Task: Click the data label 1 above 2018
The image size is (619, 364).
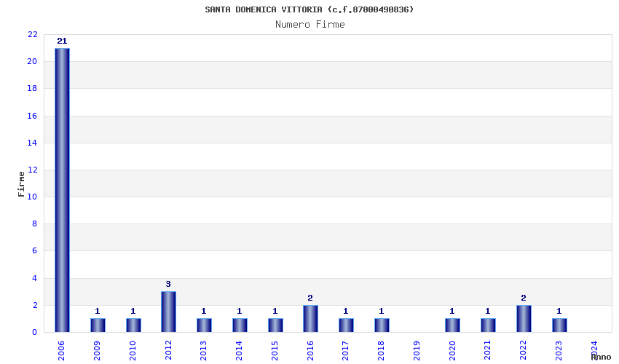Action: tap(382, 311)
